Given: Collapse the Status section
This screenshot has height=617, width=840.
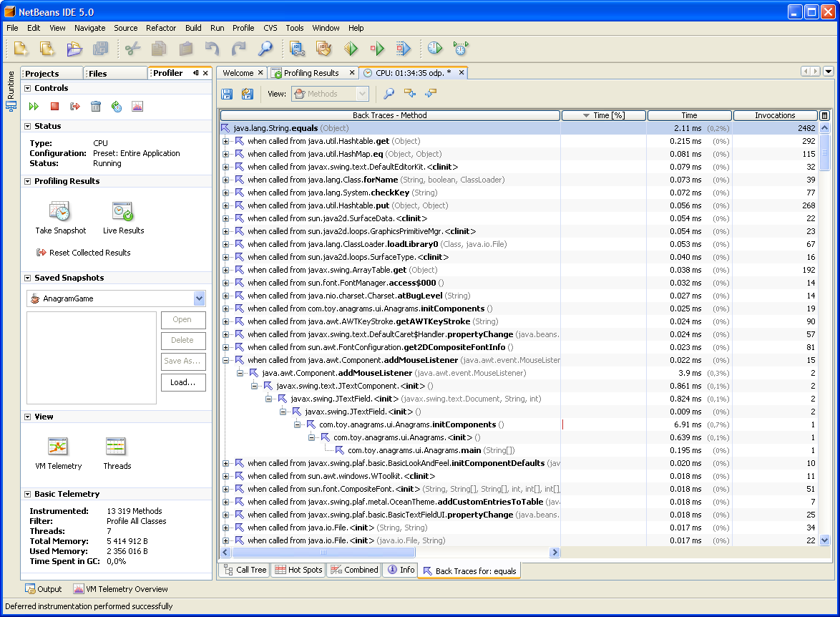Looking at the screenshot, I should 27,126.
